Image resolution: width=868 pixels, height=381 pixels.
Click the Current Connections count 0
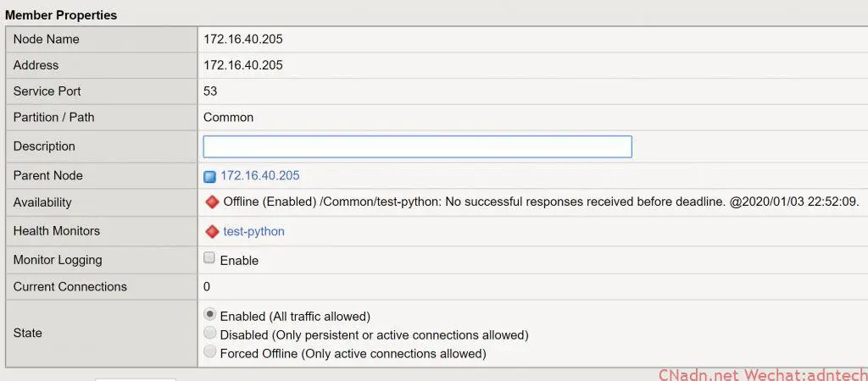coord(207,287)
